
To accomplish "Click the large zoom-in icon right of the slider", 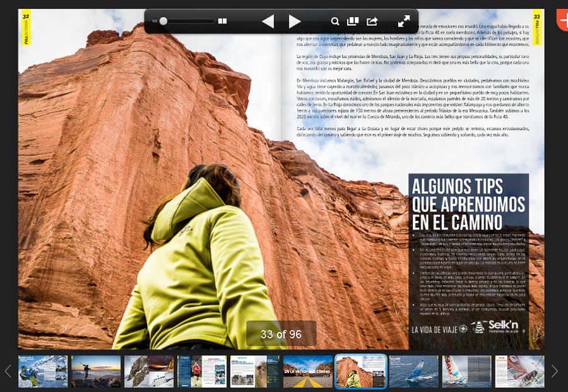I will click(x=222, y=21).
